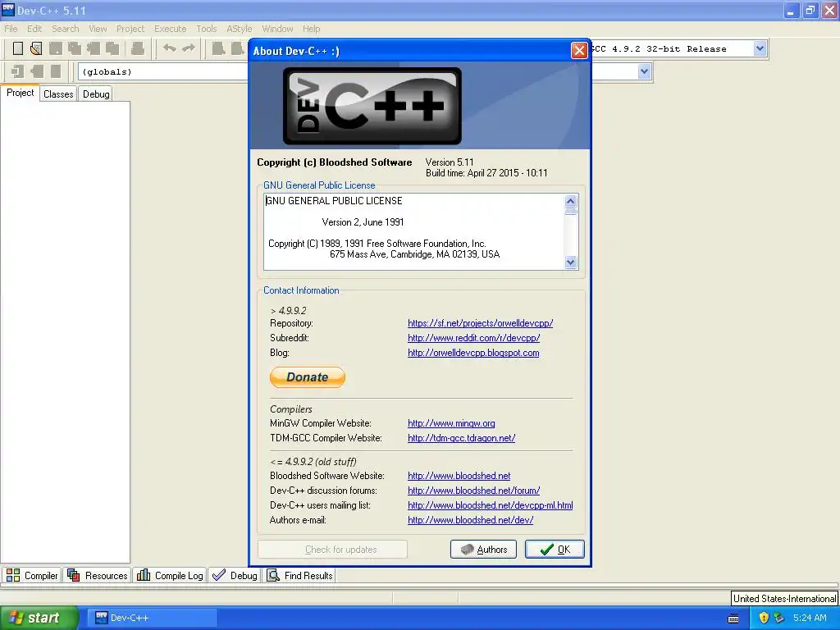Viewport: 840px width, 630px height.
Task: Open the View menu
Action: pos(98,29)
